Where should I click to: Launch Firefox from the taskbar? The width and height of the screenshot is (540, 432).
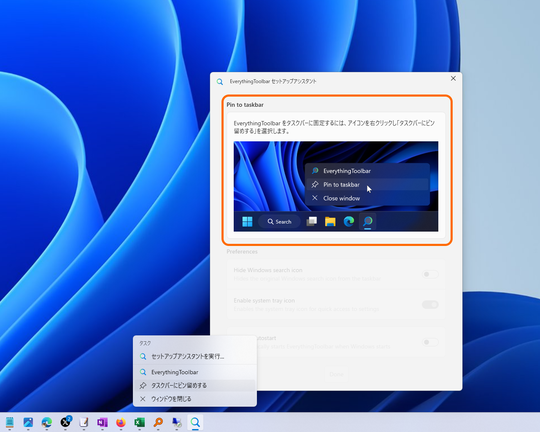(121, 422)
